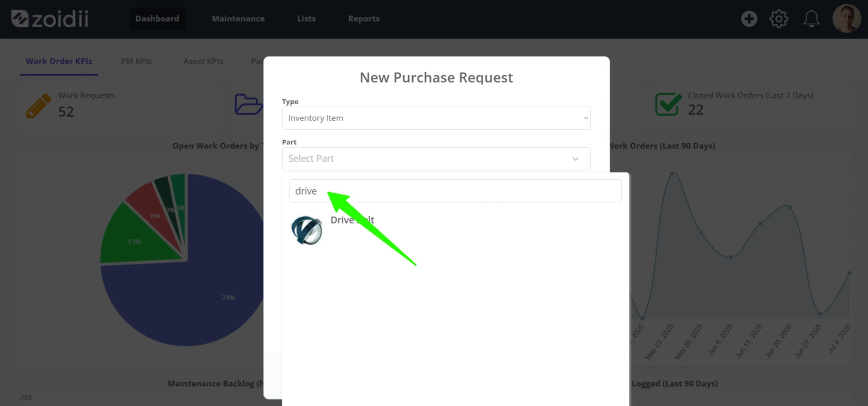Expand the Type dropdown

tap(436, 118)
